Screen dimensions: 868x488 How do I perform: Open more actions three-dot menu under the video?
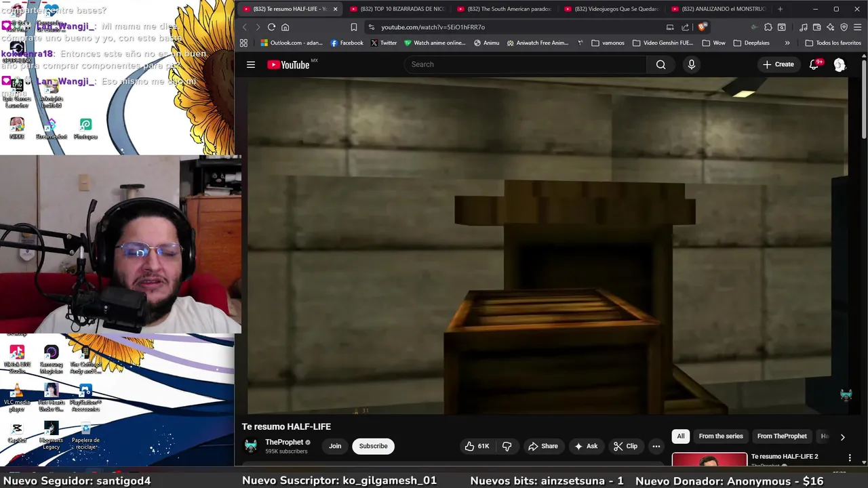(656, 446)
